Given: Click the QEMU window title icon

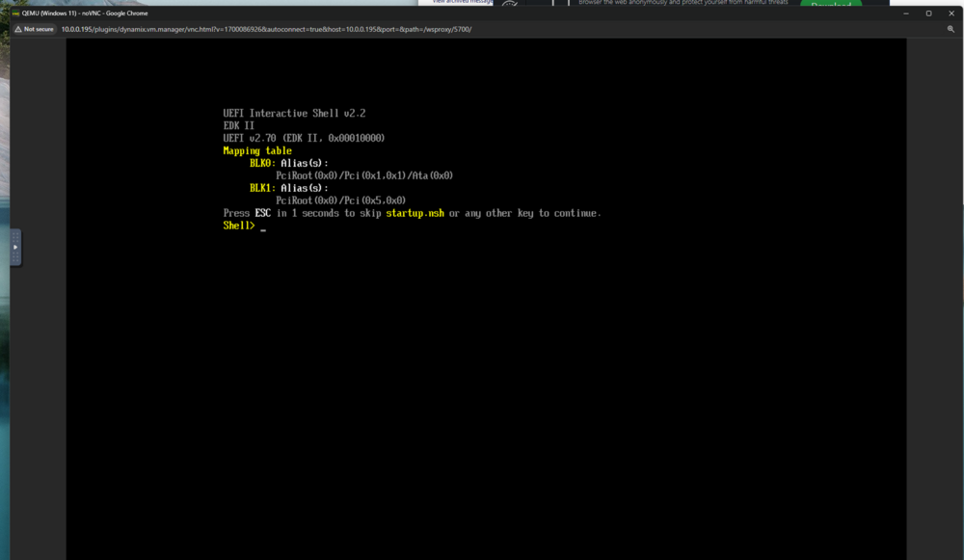Looking at the screenshot, I should 15,13.
